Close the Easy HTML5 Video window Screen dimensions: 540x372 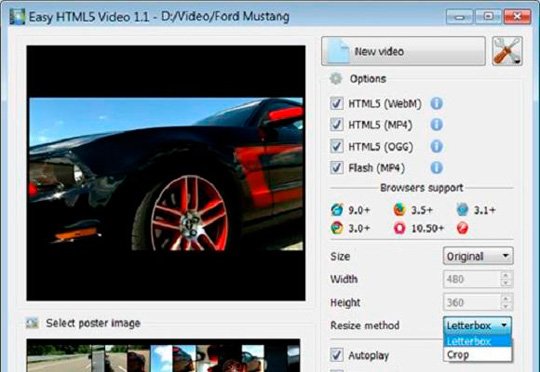[517, 16]
